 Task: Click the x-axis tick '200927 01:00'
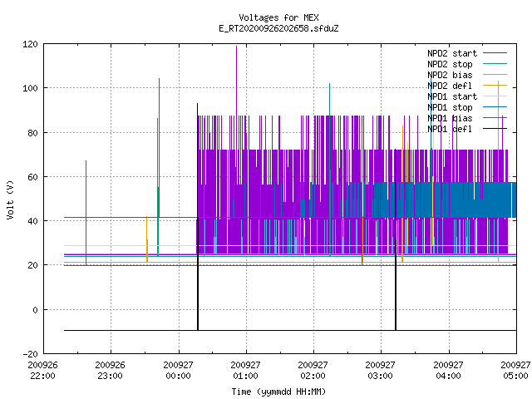[x=246, y=371]
